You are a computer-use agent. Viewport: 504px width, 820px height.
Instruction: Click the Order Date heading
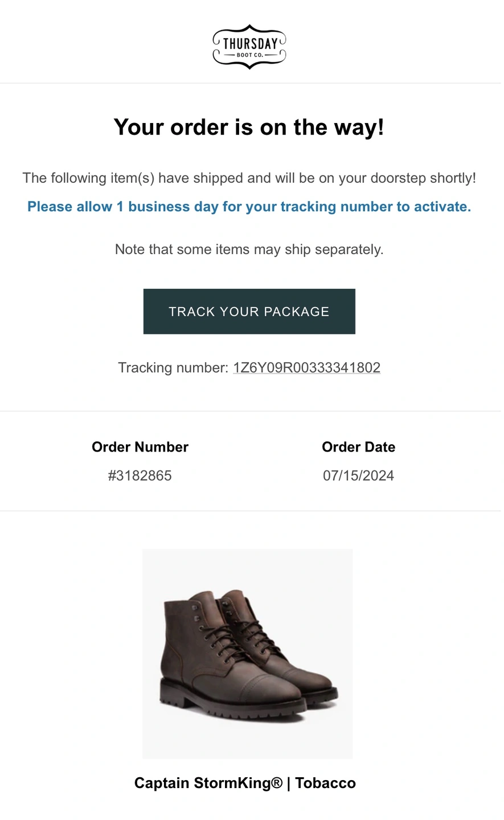click(358, 447)
